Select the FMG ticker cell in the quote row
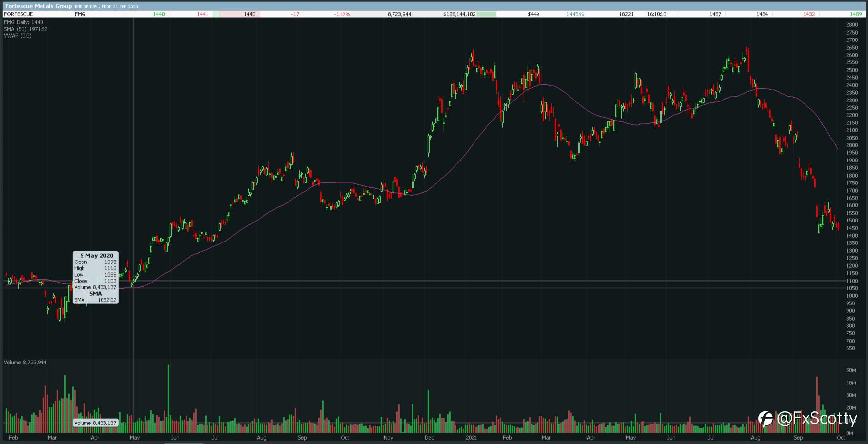This screenshot has height=444, width=868. click(80, 14)
